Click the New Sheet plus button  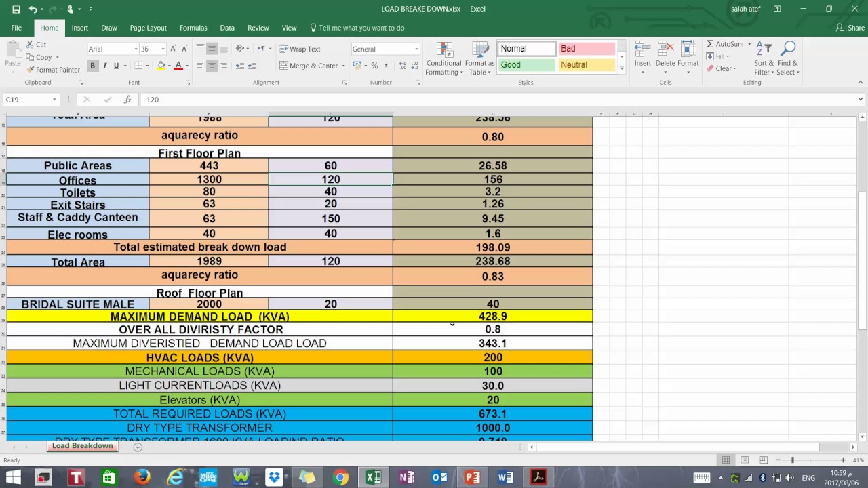coord(138,447)
